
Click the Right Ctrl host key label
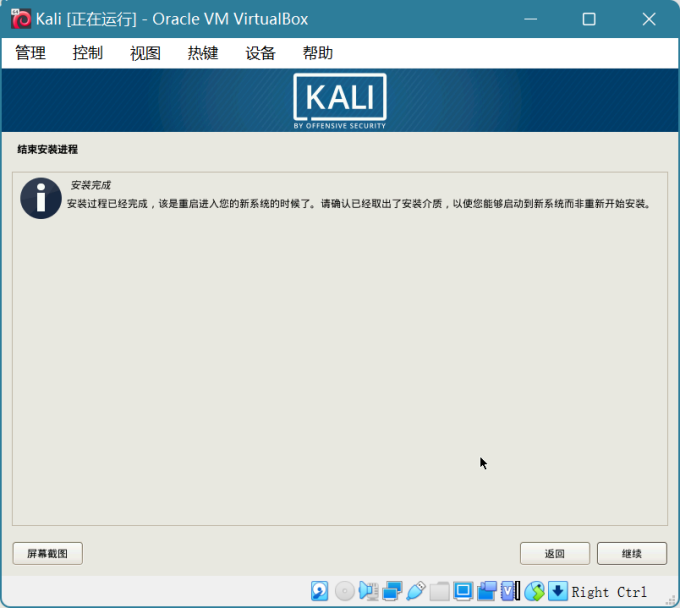(609, 592)
